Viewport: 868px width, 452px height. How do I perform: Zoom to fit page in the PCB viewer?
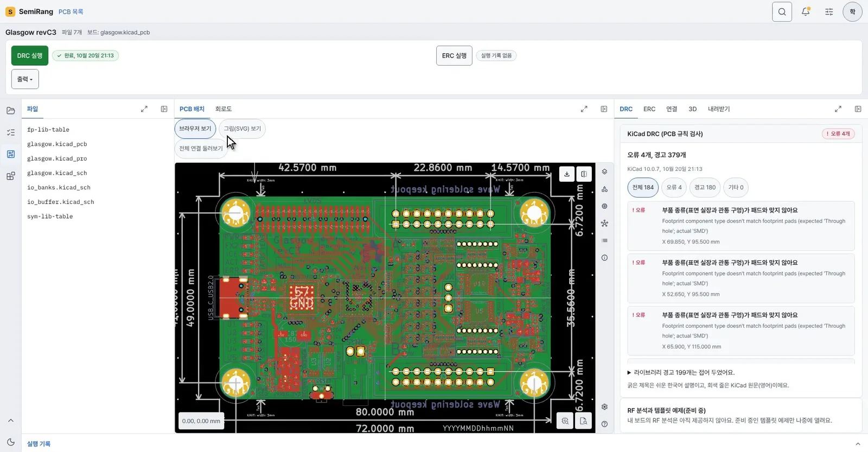tap(583, 421)
